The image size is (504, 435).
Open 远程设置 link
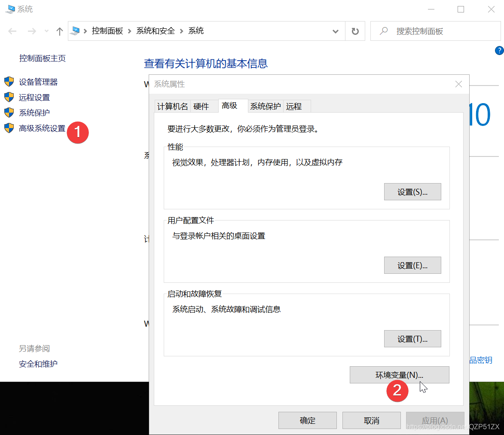pos(34,98)
